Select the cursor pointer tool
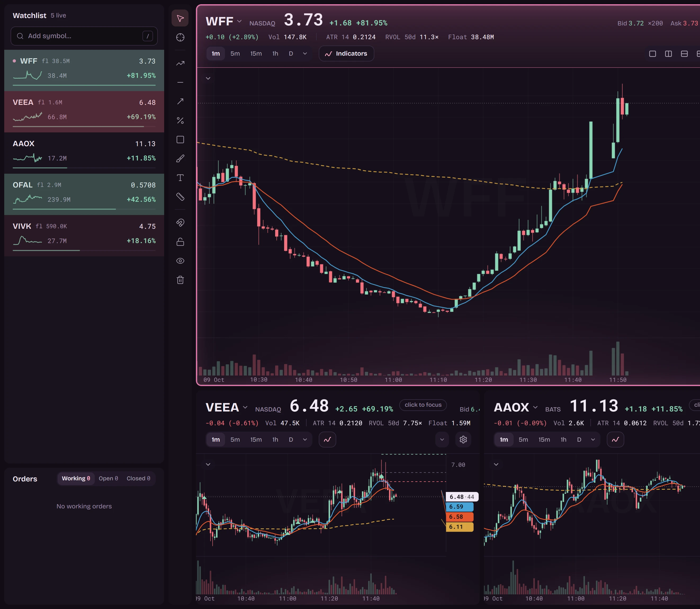Screen dimensions: 700x609 (x=180, y=18)
